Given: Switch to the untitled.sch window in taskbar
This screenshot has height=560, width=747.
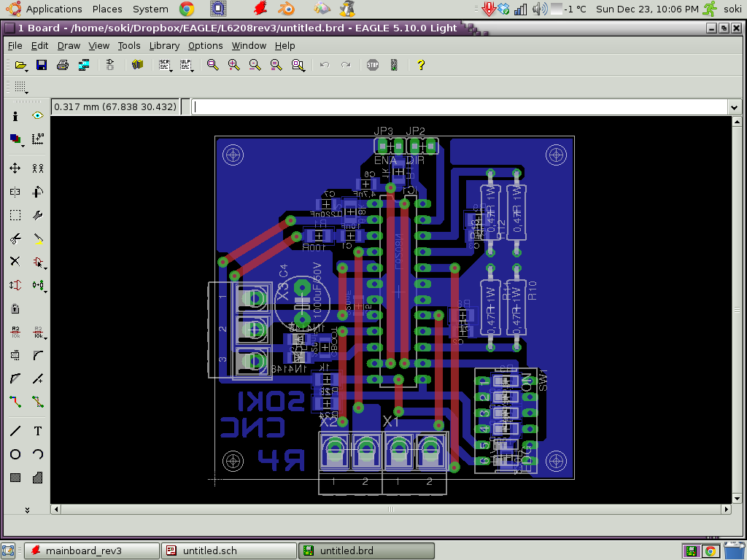Looking at the screenshot, I should pyautogui.click(x=228, y=551).
